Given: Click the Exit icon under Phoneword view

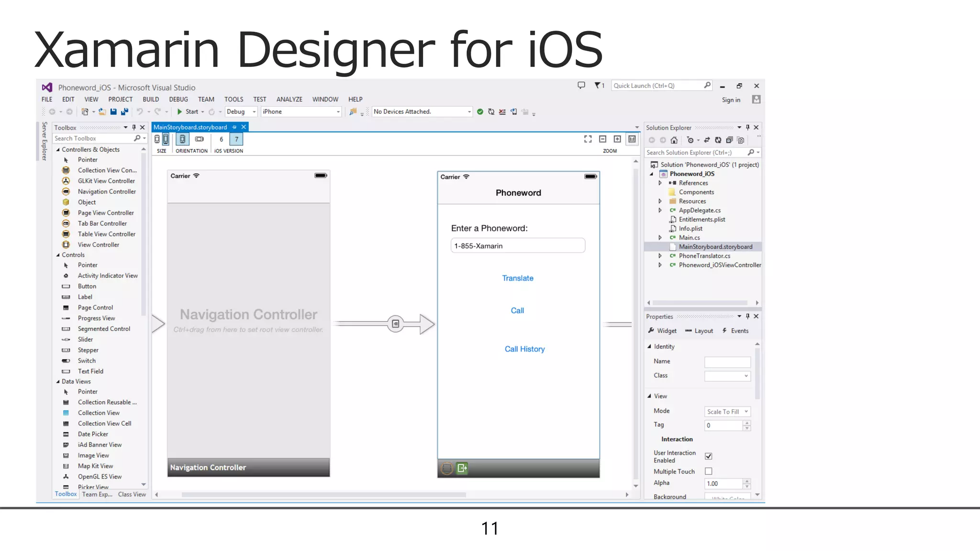Looking at the screenshot, I should coord(462,468).
